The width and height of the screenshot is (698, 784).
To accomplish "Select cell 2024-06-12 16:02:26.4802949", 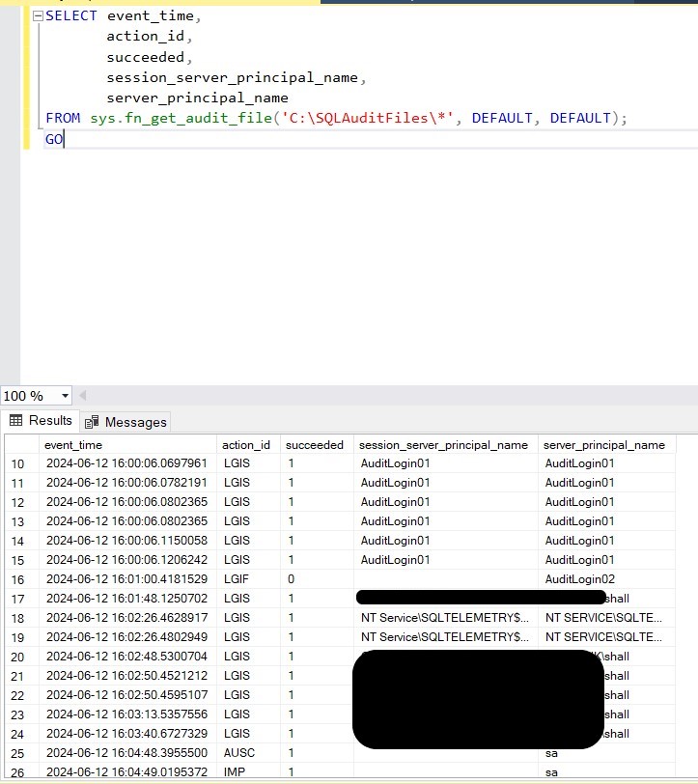I will 127,637.
